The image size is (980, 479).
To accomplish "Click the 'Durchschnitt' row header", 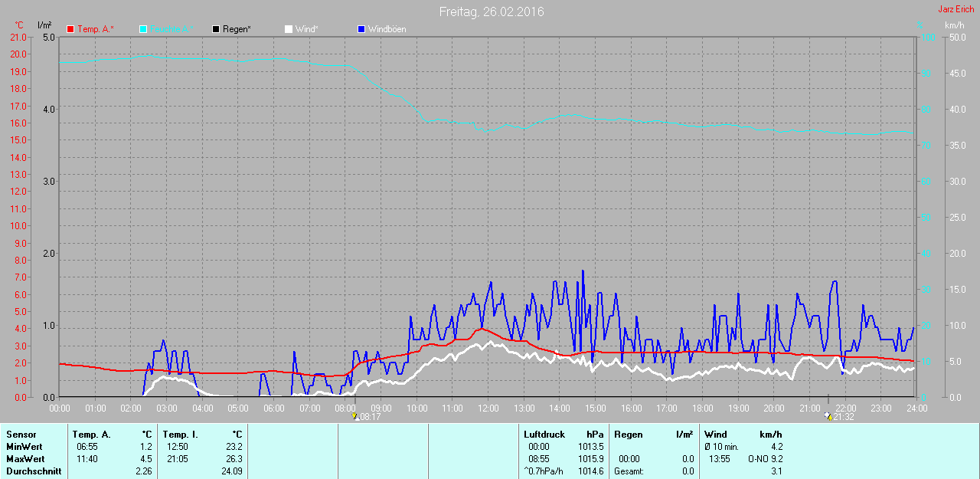I will tap(34, 471).
